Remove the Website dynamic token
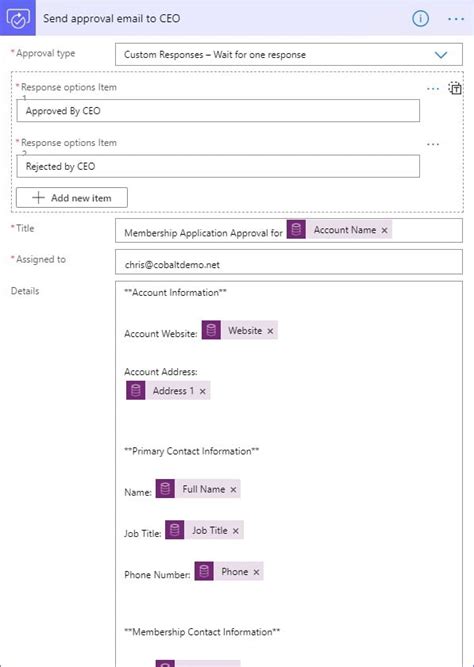Image resolution: width=474 pixels, height=667 pixels. tap(270, 331)
